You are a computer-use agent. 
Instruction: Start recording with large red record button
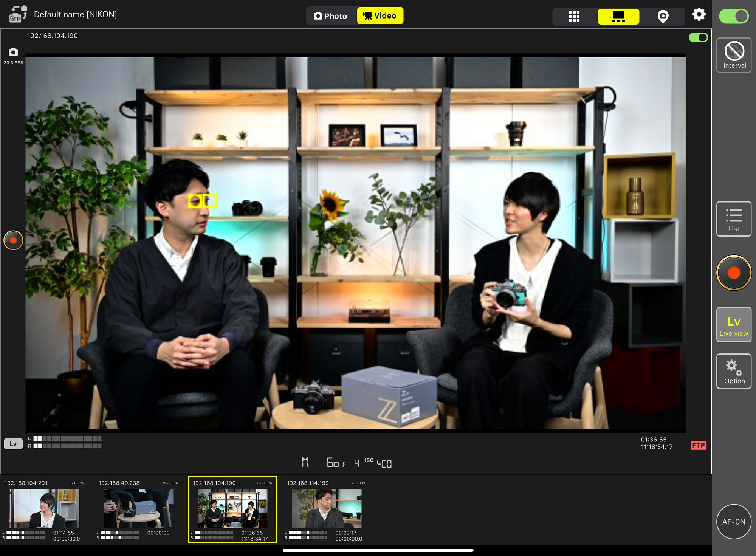click(734, 273)
